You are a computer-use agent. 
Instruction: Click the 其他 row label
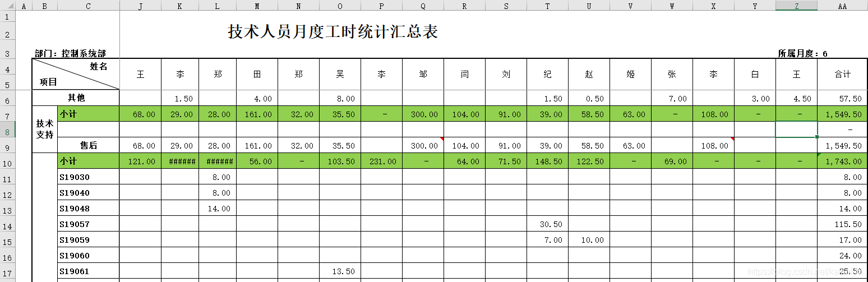[76, 98]
